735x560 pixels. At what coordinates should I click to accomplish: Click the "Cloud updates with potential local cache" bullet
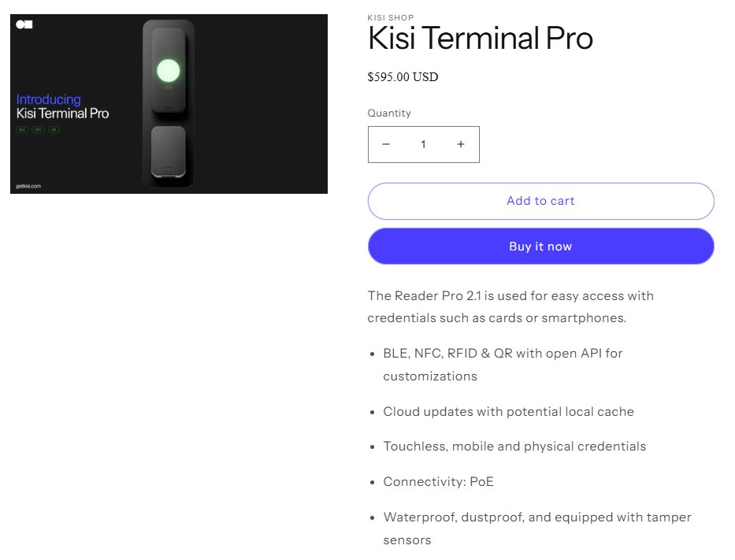[x=508, y=411]
